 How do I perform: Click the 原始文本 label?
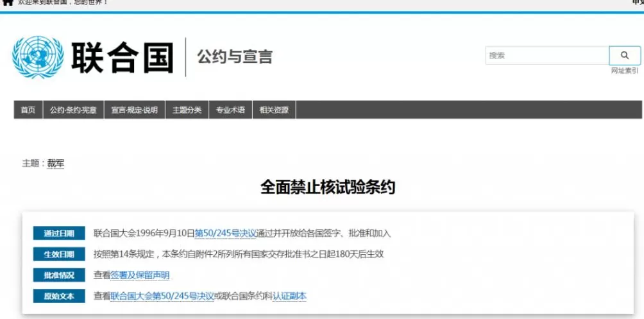tap(59, 296)
